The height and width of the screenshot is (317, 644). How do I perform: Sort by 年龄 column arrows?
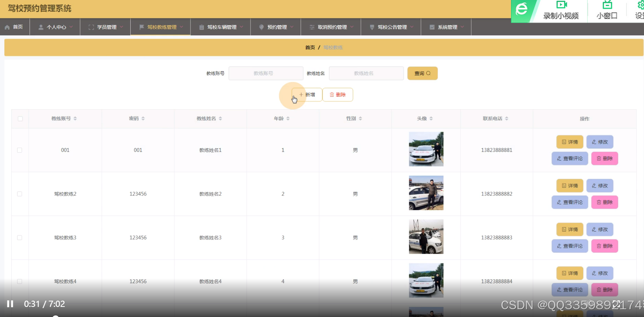pyautogui.click(x=288, y=118)
